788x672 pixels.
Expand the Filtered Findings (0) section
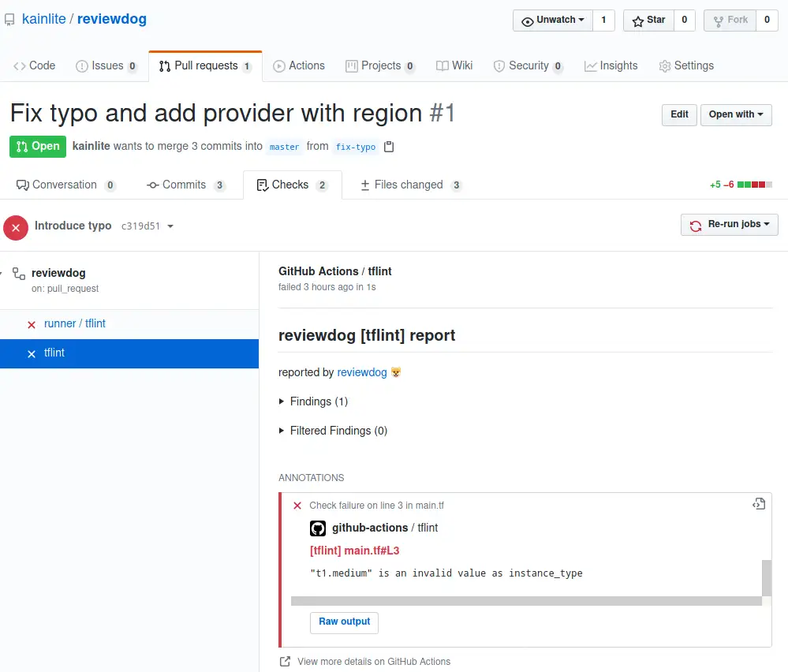point(333,431)
